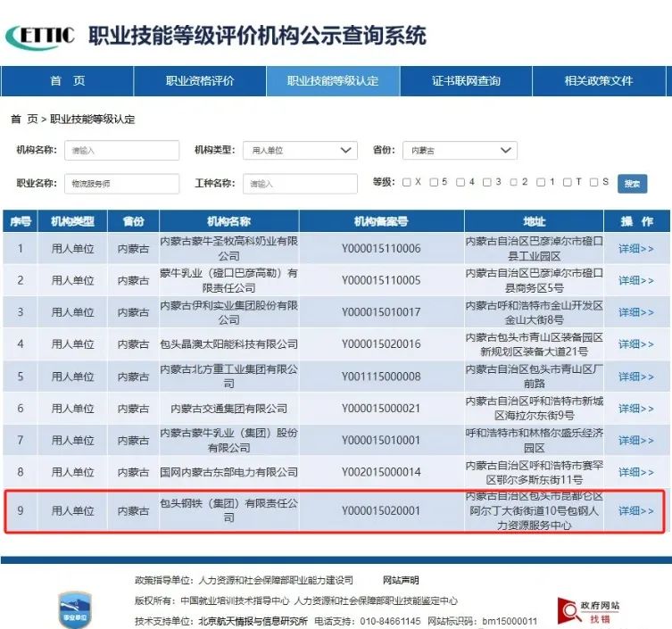
Task: Open the 证书联网查询 nav tab
Action: point(466,81)
